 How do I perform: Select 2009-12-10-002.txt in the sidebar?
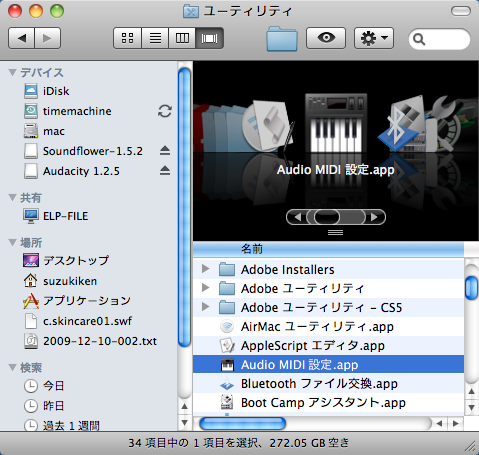90,341
